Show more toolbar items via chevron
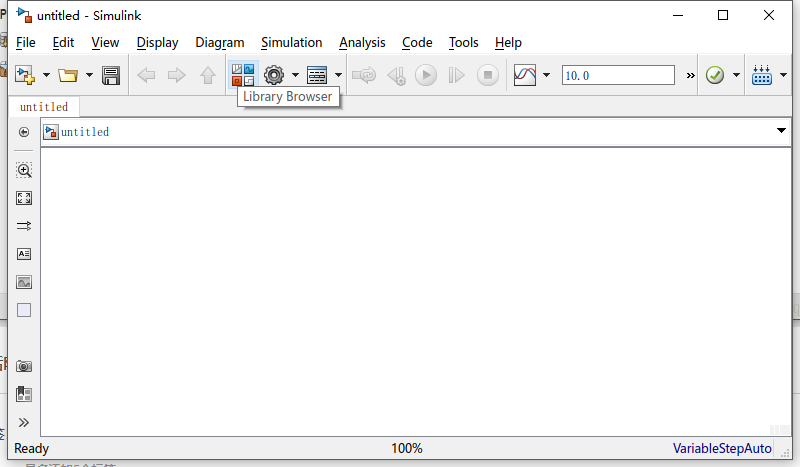The width and height of the screenshot is (800, 467). 690,76
